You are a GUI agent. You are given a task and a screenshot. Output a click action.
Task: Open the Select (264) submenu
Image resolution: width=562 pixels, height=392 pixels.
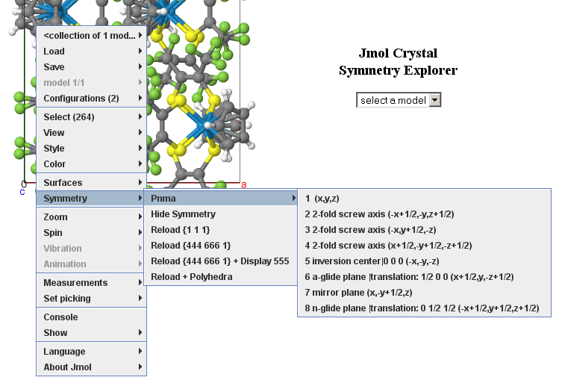pyautogui.click(x=90, y=117)
